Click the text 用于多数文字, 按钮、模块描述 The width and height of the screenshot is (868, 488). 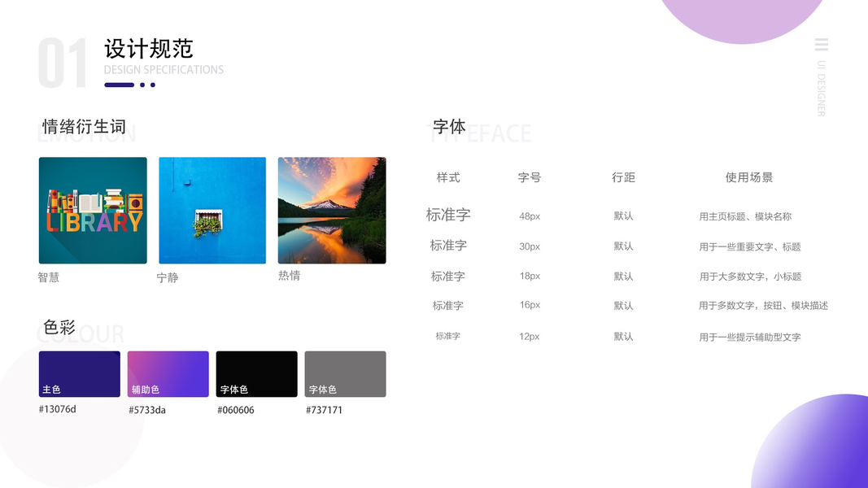(763, 306)
